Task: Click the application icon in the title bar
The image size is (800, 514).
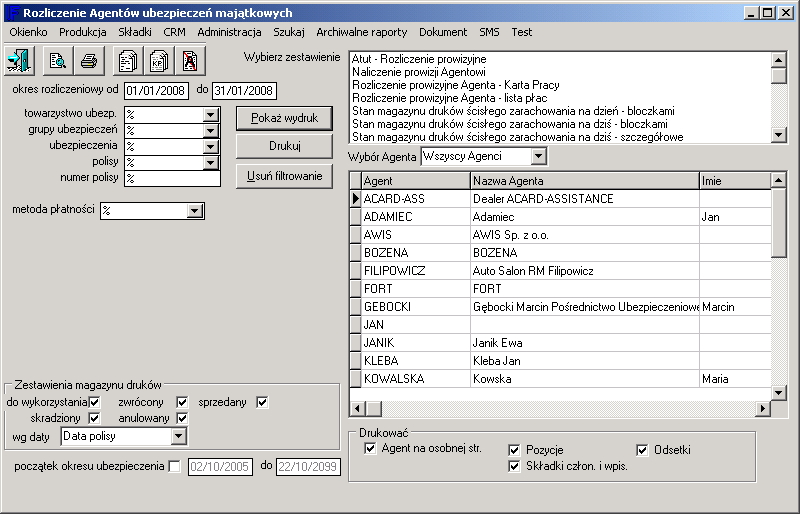Action: point(12,12)
